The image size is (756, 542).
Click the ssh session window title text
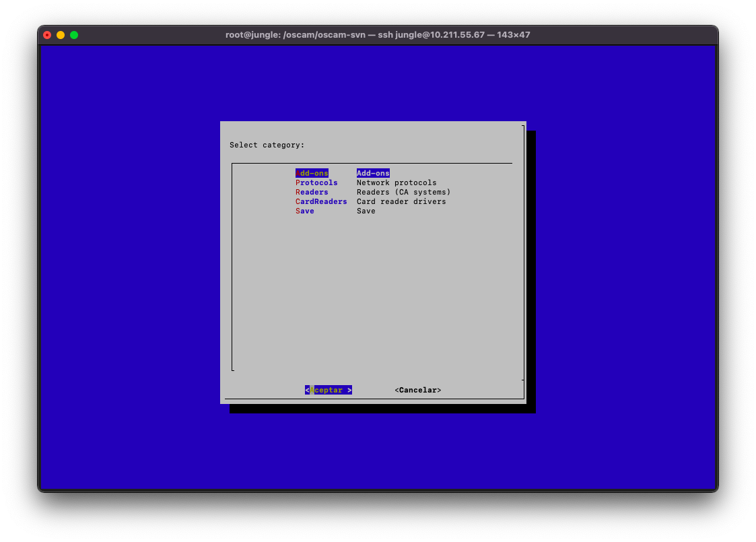(x=378, y=35)
